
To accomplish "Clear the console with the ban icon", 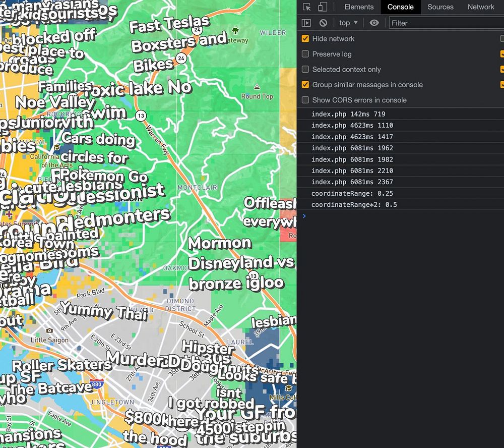I will tap(323, 23).
